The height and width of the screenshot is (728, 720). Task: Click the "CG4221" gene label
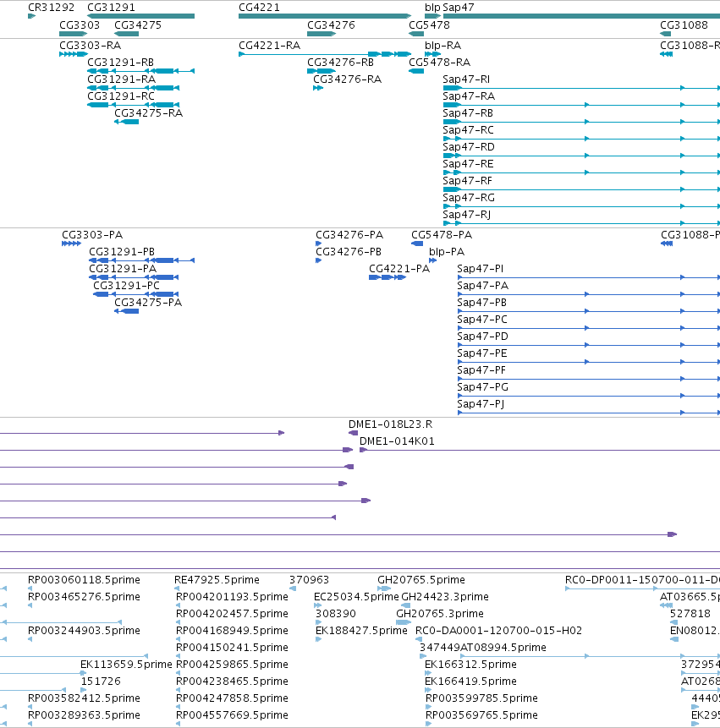coord(259,8)
